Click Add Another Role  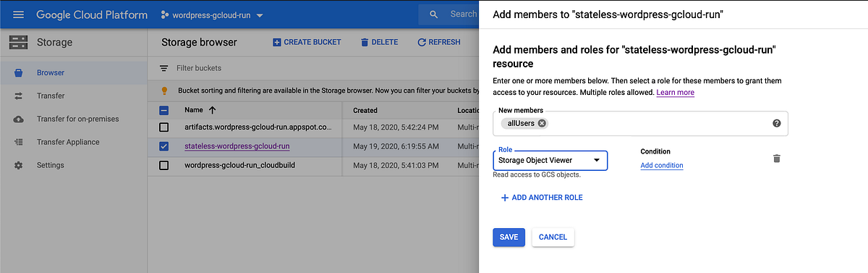tap(542, 197)
